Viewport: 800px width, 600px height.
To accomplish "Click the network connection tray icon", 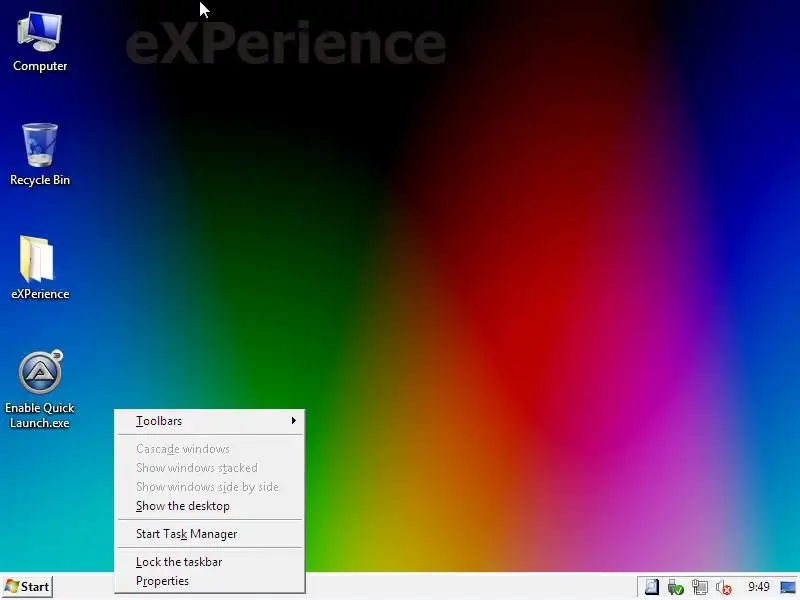I will (699, 587).
